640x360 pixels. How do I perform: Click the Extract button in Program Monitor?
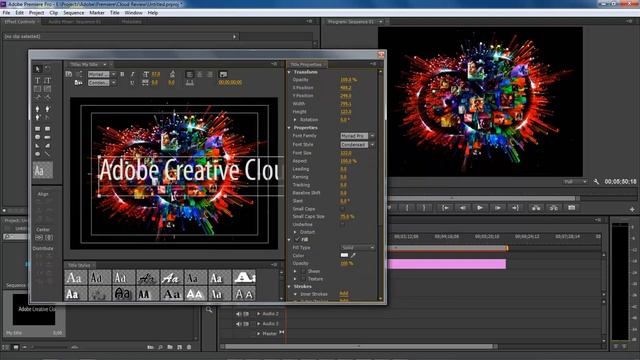[x=554, y=208]
